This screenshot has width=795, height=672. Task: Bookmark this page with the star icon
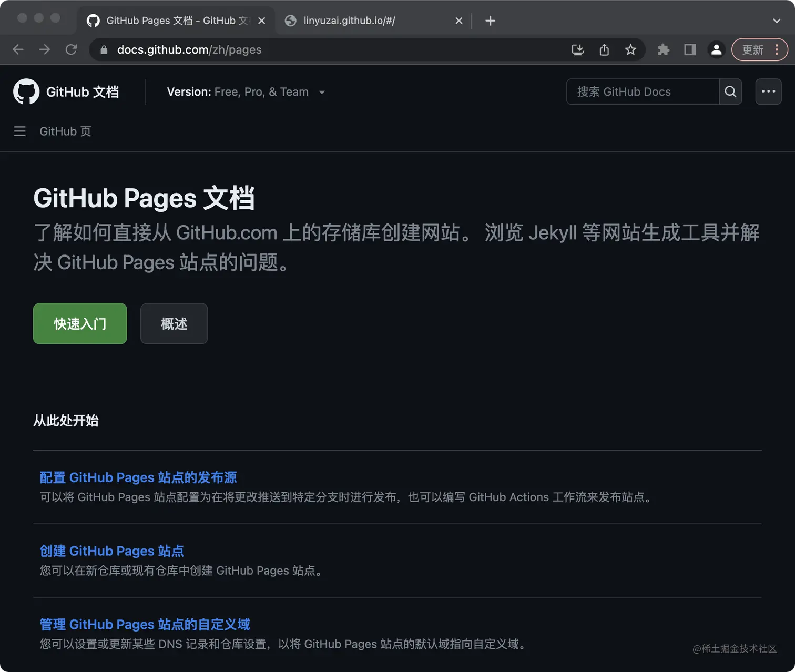630,50
